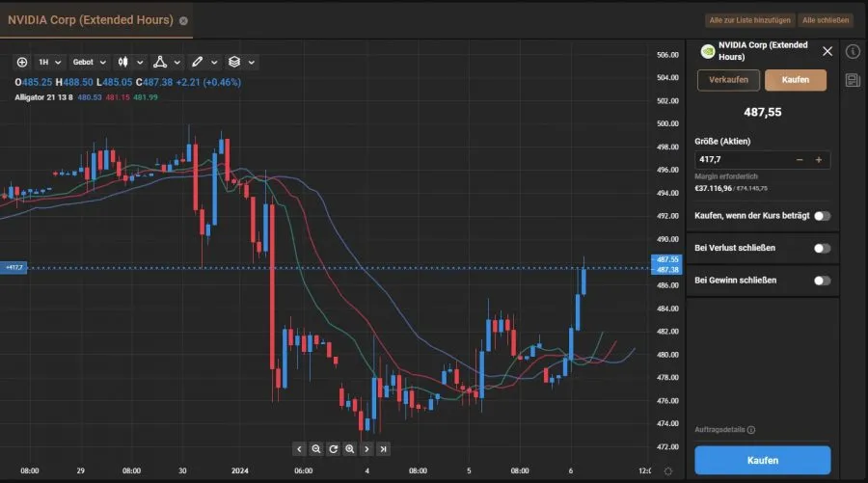Jump to latest bar icon
This screenshot has height=483, width=868.
[383, 448]
